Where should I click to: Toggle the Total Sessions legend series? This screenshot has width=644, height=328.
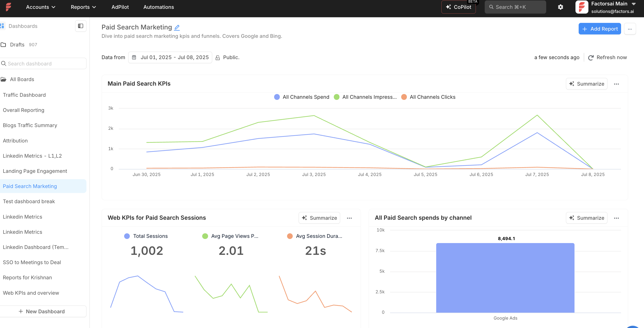click(146, 236)
